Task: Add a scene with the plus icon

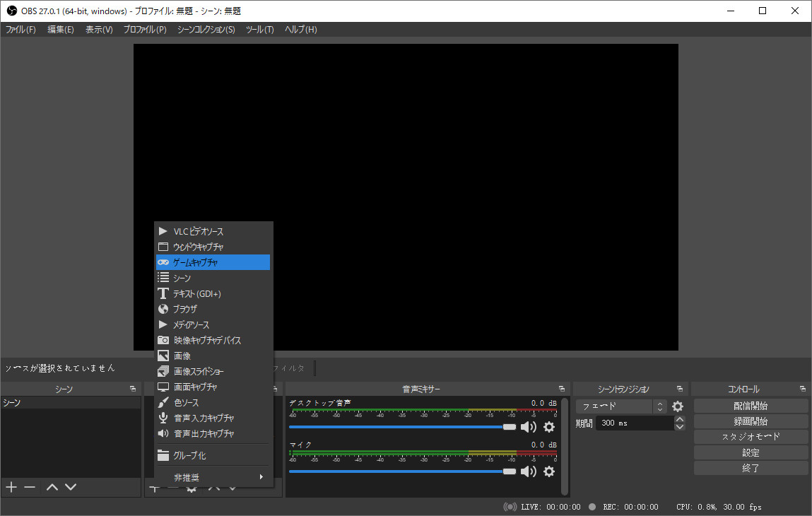Action: [x=11, y=487]
